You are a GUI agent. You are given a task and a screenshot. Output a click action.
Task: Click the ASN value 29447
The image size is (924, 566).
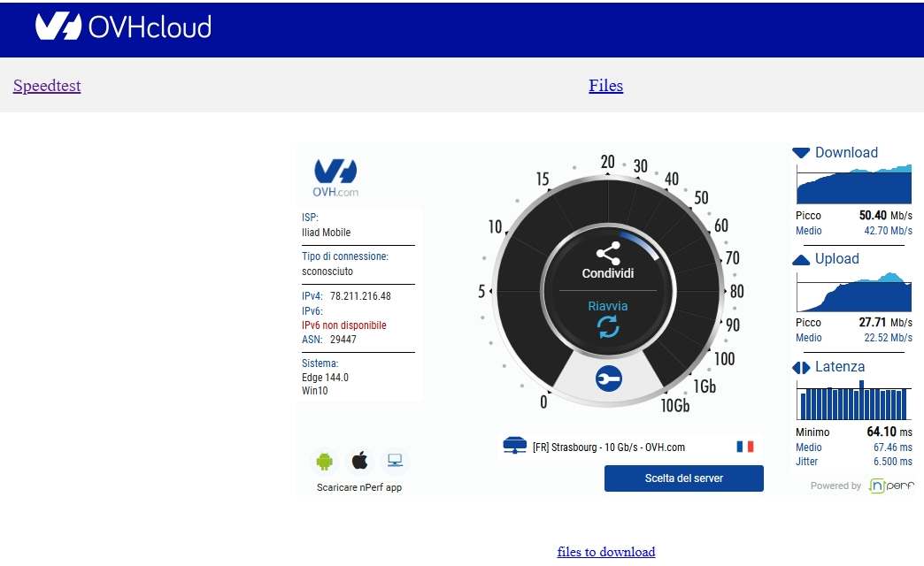click(343, 340)
